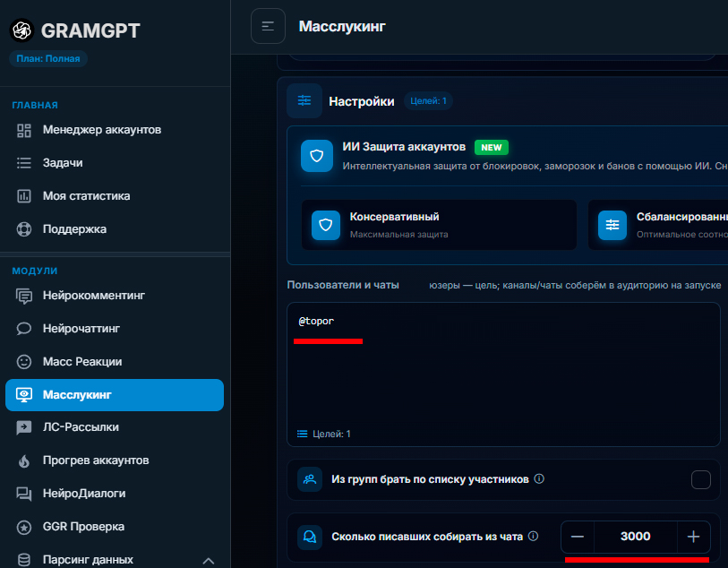Click the list icon beside Целей: 1
The image size is (728, 568).
[303, 434]
